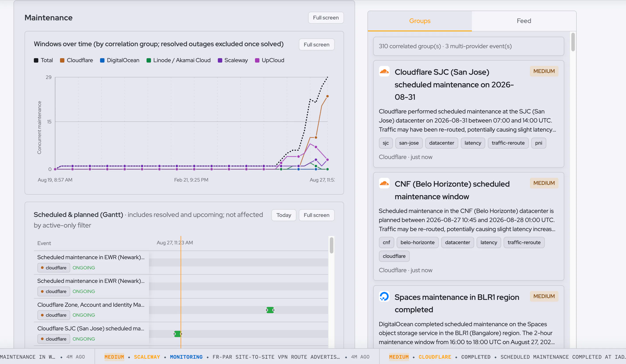The image size is (626, 364).
Task: Click the Feb 21, 9:25 PM axis label
Action: click(x=191, y=180)
